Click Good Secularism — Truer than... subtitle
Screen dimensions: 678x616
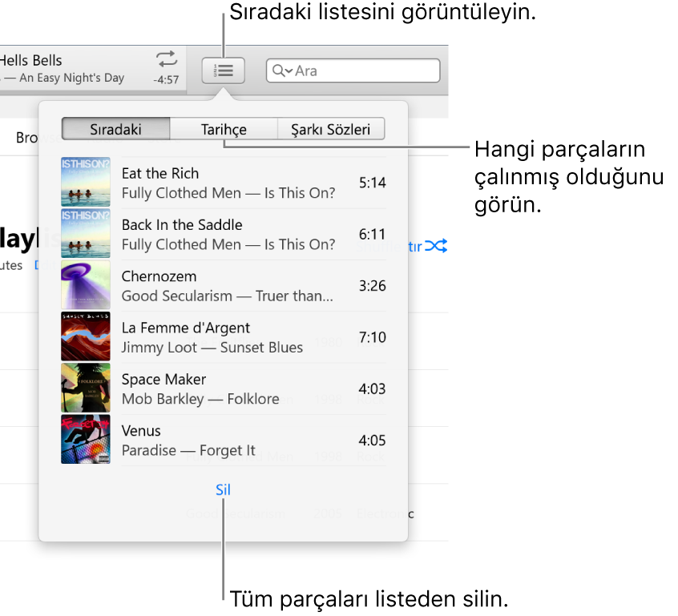[228, 296]
